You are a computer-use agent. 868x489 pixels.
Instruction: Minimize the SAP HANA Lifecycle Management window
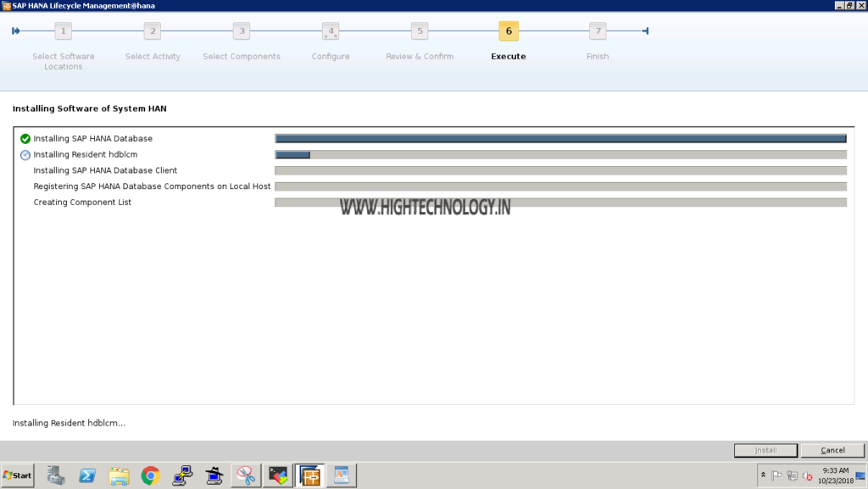[x=839, y=6]
